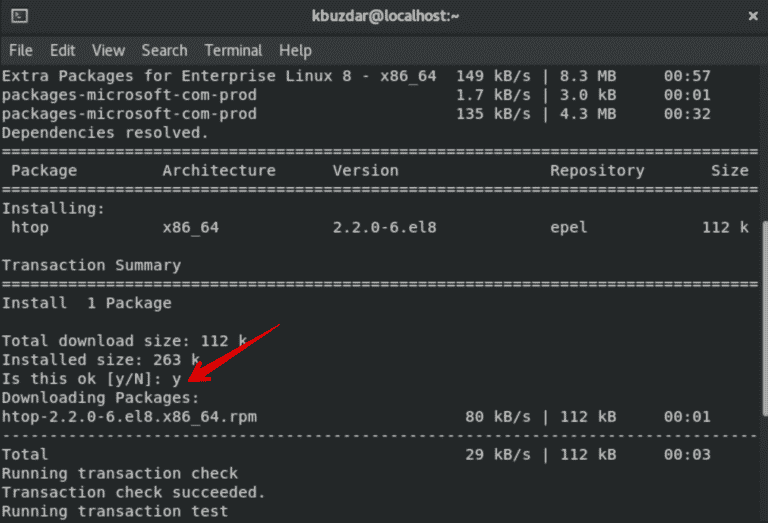Click the Version column header

coord(366,170)
